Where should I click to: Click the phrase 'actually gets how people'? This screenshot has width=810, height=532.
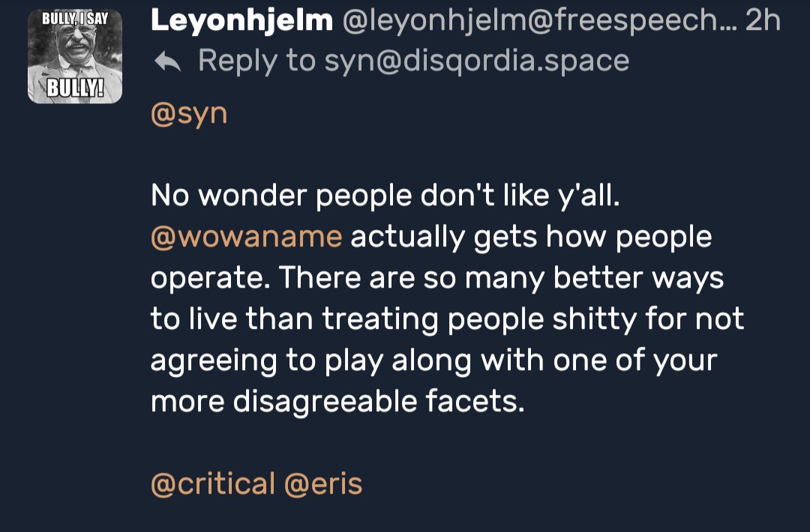(x=531, y=237)
